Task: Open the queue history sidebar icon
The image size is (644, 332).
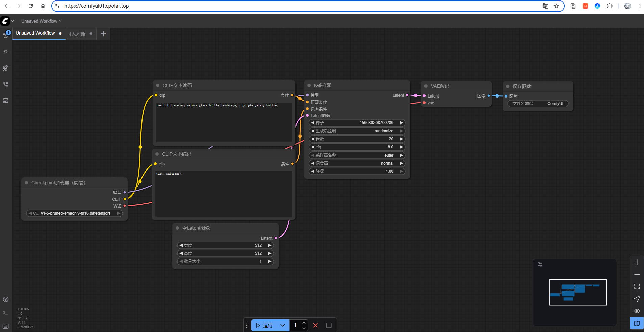Action: 6,35
